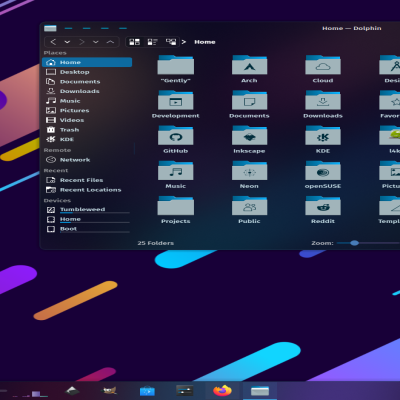Select the Arch folder
The image size is (400, 400).
(249, 69)
